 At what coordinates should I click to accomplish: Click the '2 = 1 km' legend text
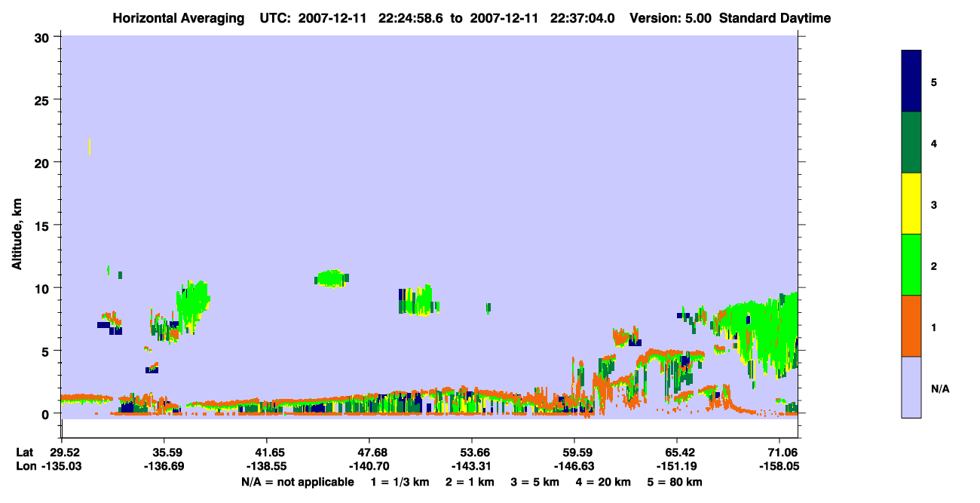(470, 482)
